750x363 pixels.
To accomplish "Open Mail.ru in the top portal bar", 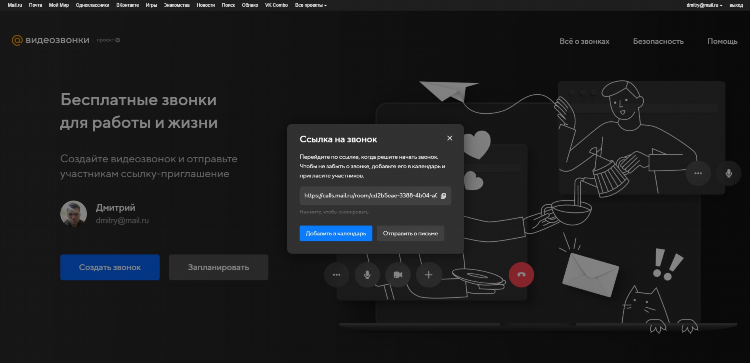I will (x=15, y=5).
